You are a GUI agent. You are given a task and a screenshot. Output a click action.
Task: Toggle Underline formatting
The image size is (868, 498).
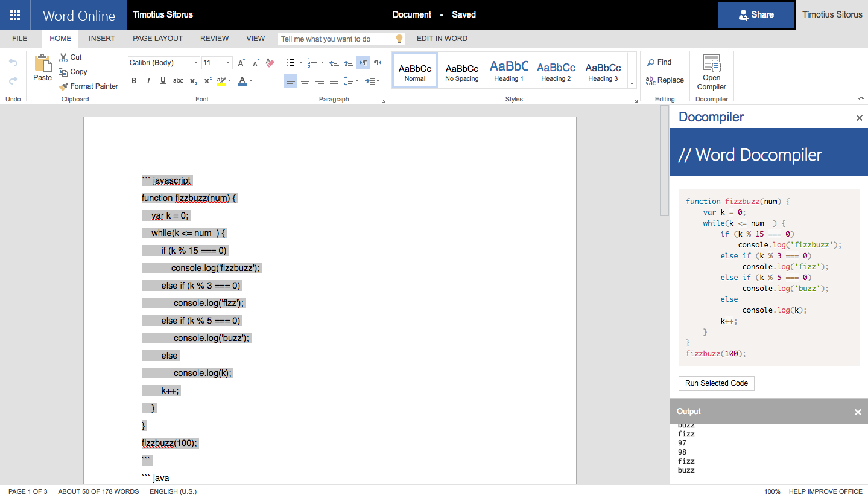[163, 81]
